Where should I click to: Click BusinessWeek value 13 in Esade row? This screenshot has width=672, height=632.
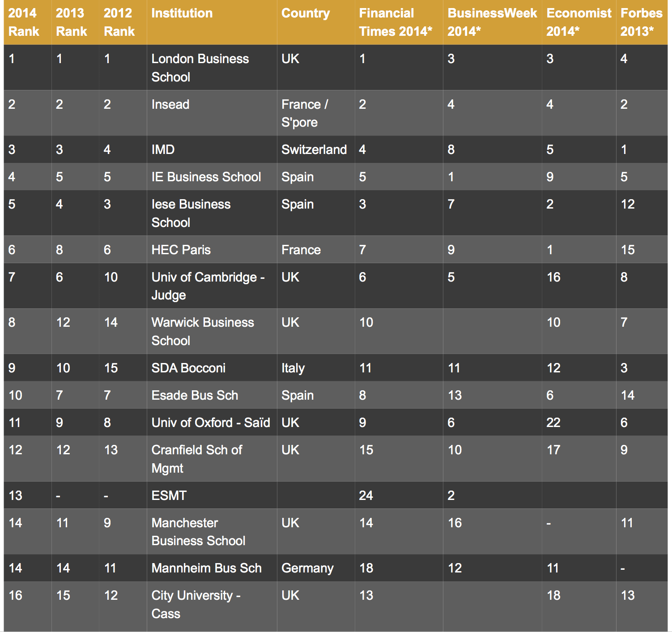point(493,395)
